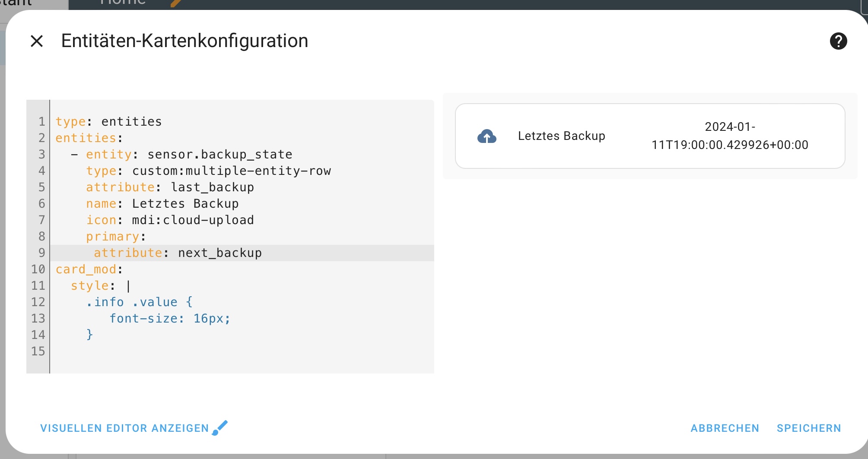This screenshot has width=868, height=459.
Task: Click the cloud upload icon in preview
Action: (487, 136)
